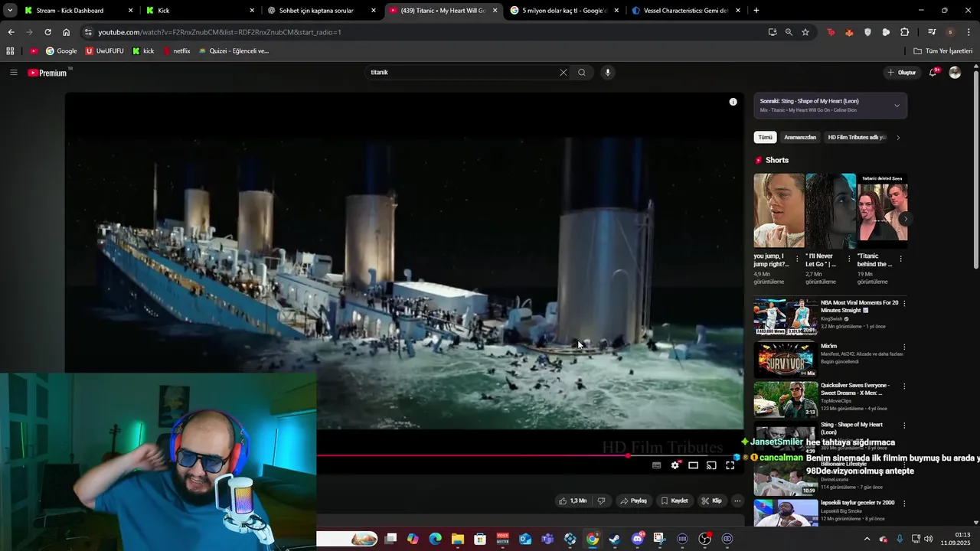Screen dimensions: 980x551
Task: Switch to '5 milyon dolar kaç tl' tab
Action: click(563, 11)
